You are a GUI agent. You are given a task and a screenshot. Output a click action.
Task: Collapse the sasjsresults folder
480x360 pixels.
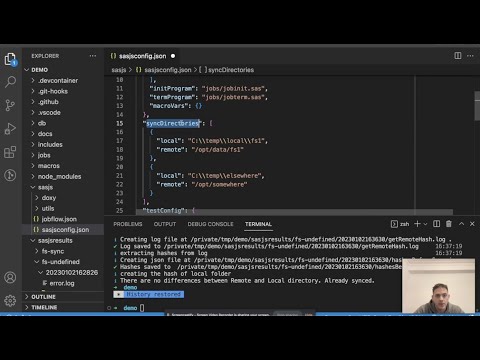55,240
